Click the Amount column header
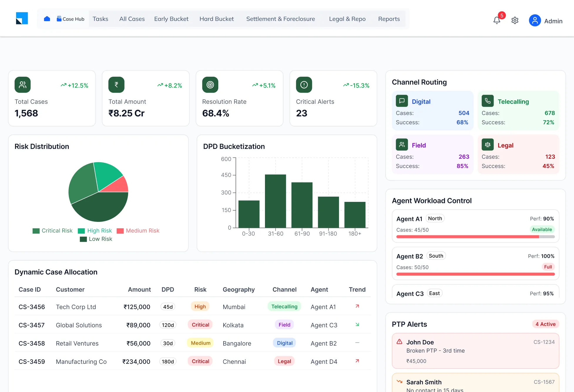The image size is (574, 392). pyautogui.click(x=139, y=289)
